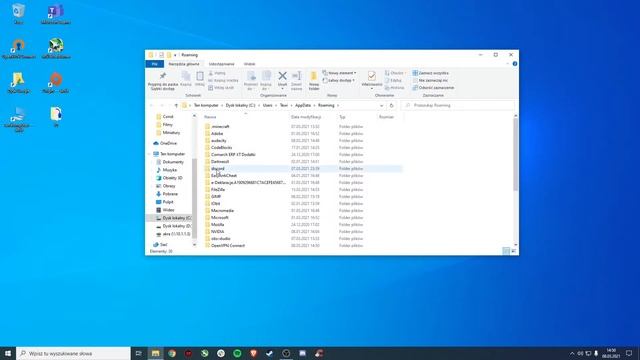Image resolution: width=640 pixels, height=360 pixels.
Task: Click Przeszukaj Roaming search field
Action: coord(458,105)
